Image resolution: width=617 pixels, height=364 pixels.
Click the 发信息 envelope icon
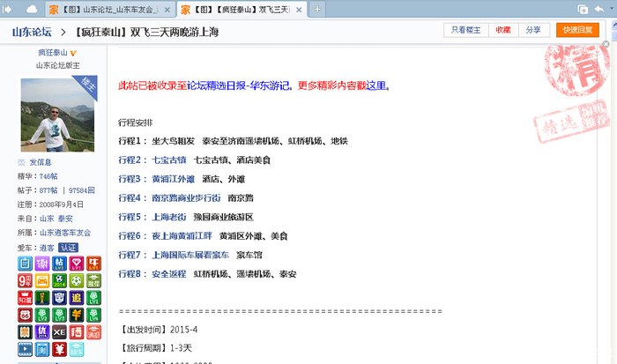[21, 162]
